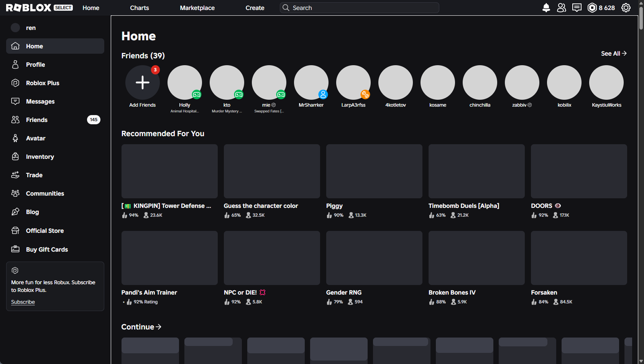
Task: Click LarpA3rfss's studio status icon
Action: [x=365, y=94]
